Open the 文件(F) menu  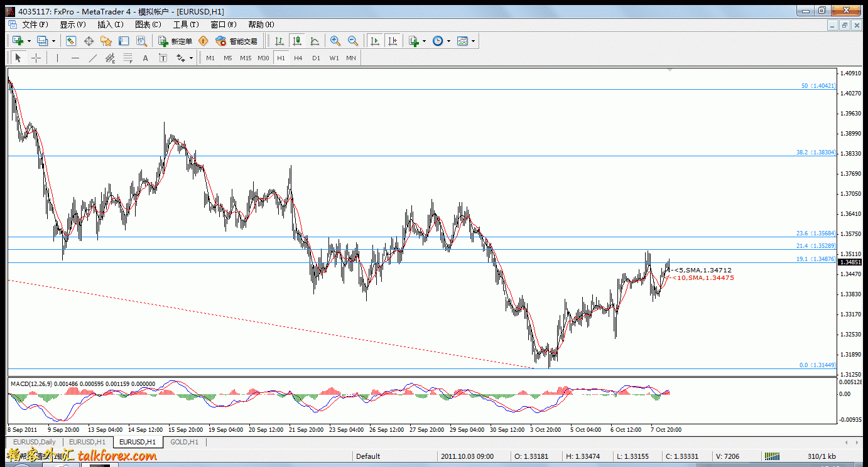35,24
